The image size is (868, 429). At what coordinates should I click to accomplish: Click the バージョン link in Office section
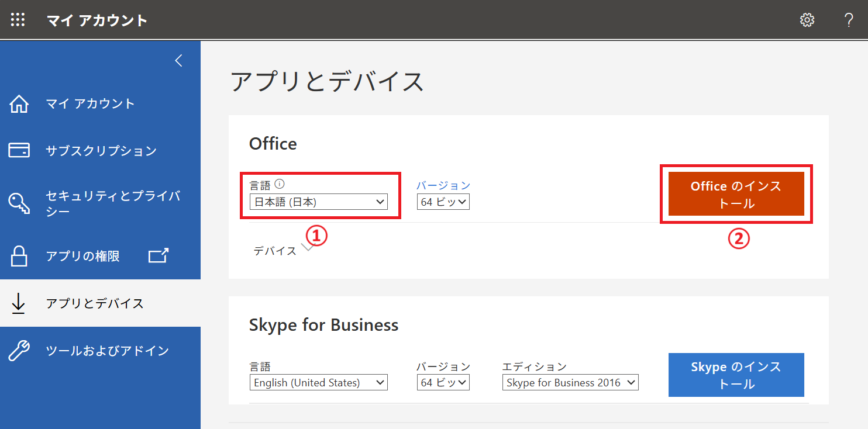(443, 185)
